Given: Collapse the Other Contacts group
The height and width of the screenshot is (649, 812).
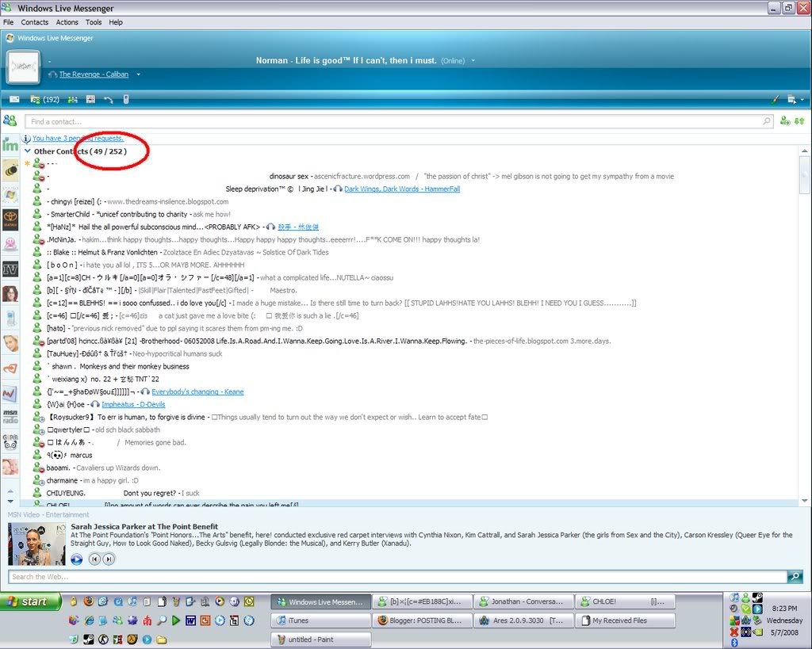Looking at the screenshot, I should pyautogui.click(x=28, y=151).
